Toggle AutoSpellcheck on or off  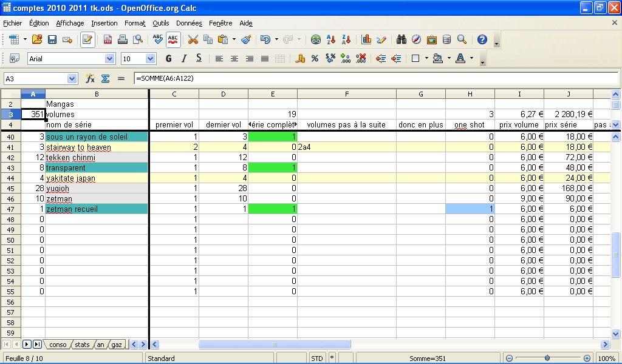tap(173, 39)
